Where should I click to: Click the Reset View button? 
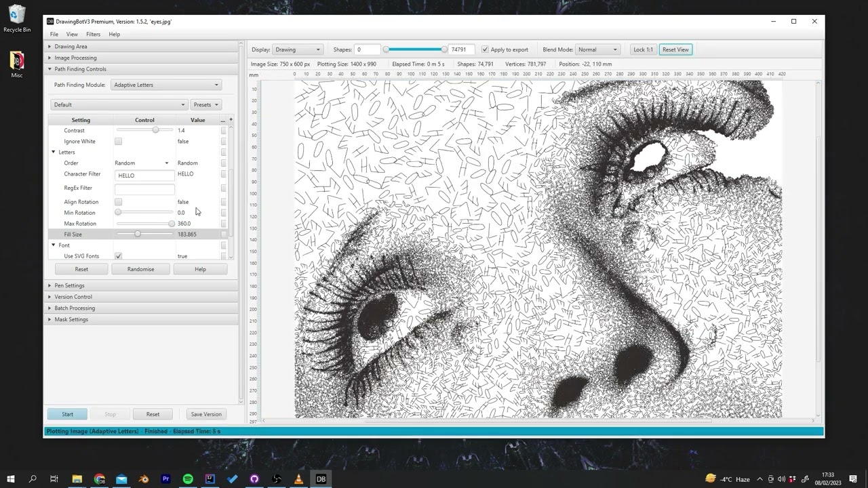[x=675, y=49]
